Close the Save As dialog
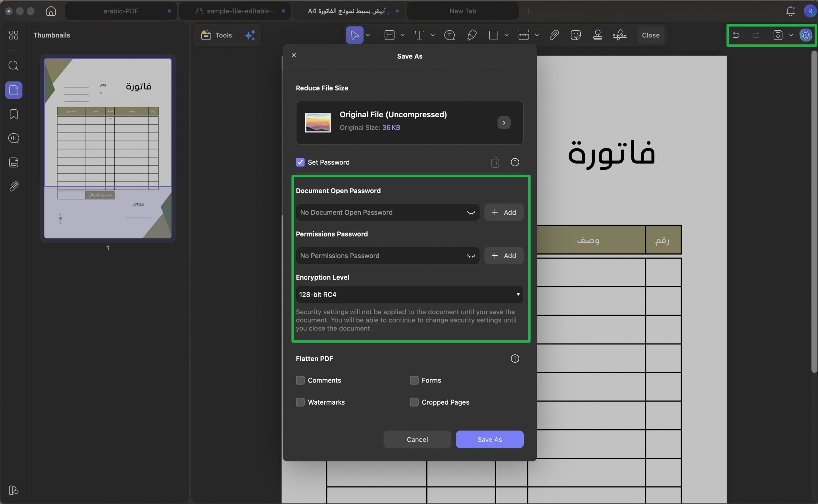Viewport: 818px width, 504px height. pyautogui.click(x=294, y=55)
